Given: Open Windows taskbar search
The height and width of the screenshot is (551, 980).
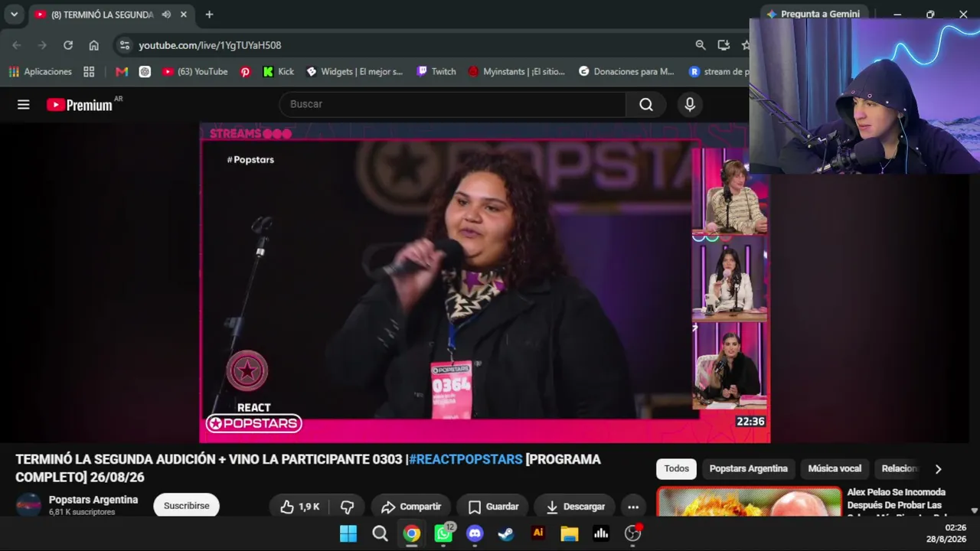Looking at the screenshot, I should [380, 533].
